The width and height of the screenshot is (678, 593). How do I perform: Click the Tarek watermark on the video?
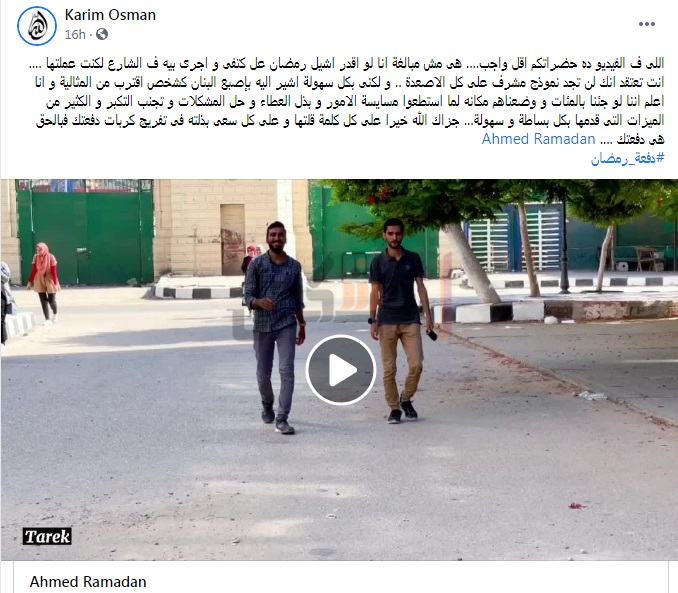tap(47, 536)
